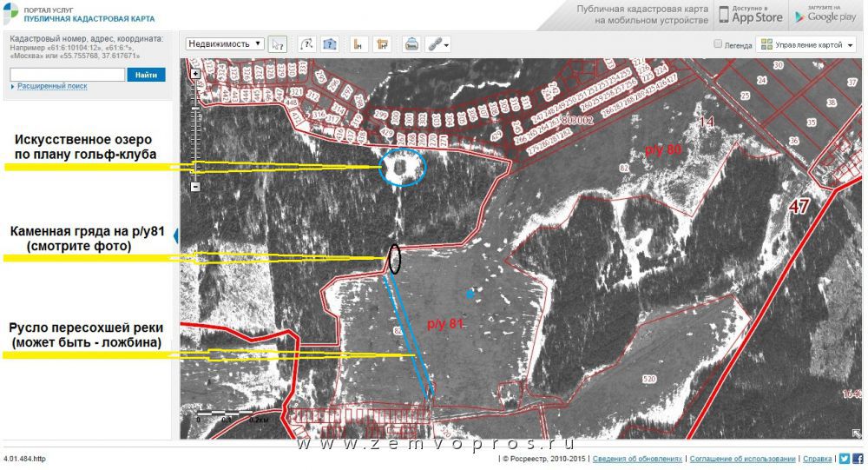
Task: Click the map zoom level slider
Action: tap(195, 130)
